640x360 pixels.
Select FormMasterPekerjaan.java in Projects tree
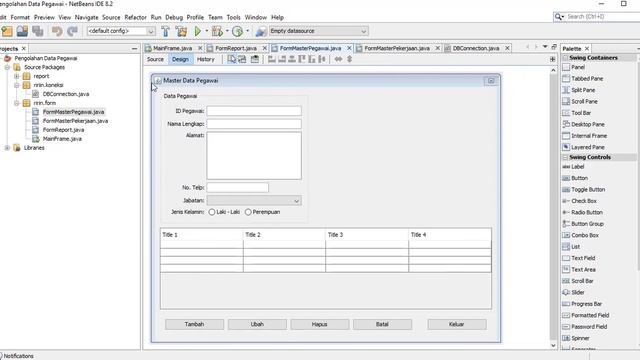(x=75, y=121)
